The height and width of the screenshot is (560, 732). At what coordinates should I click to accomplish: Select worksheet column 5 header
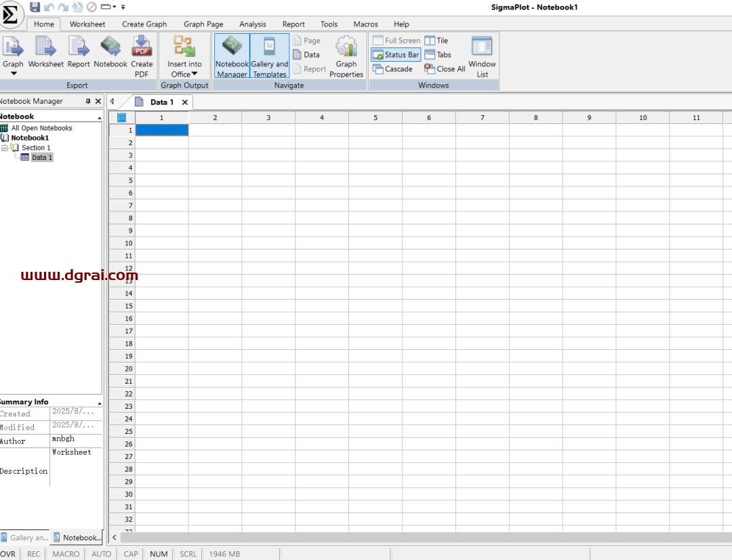375,118
